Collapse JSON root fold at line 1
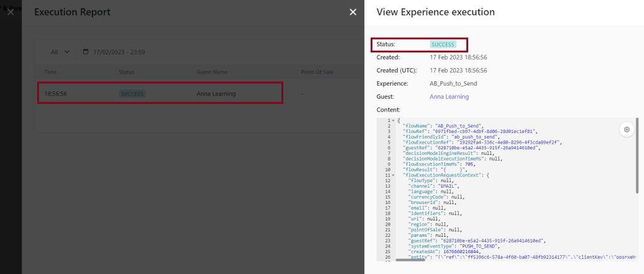Viewport: 644px width, 274px height. click(393, 120)
